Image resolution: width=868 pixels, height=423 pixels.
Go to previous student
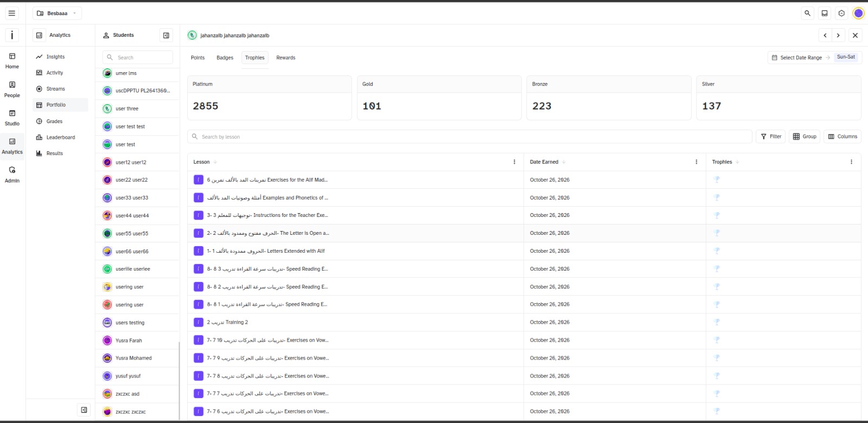pos(825,35)
